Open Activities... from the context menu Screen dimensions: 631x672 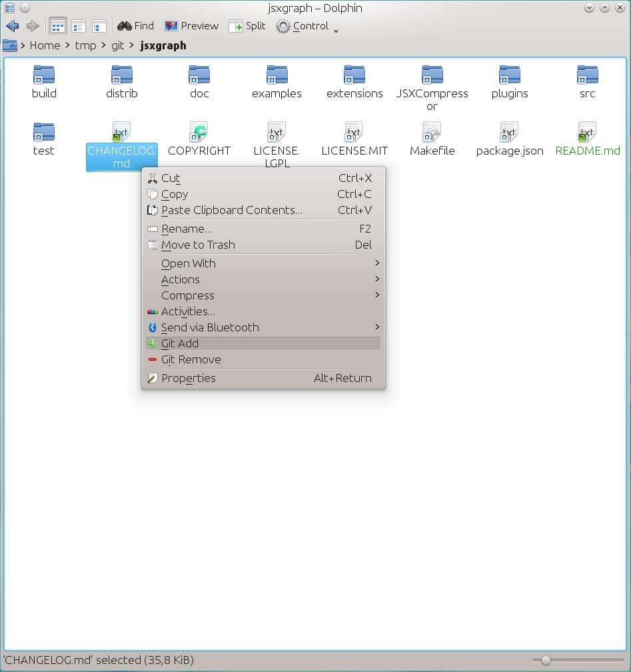tap(263, 311)
